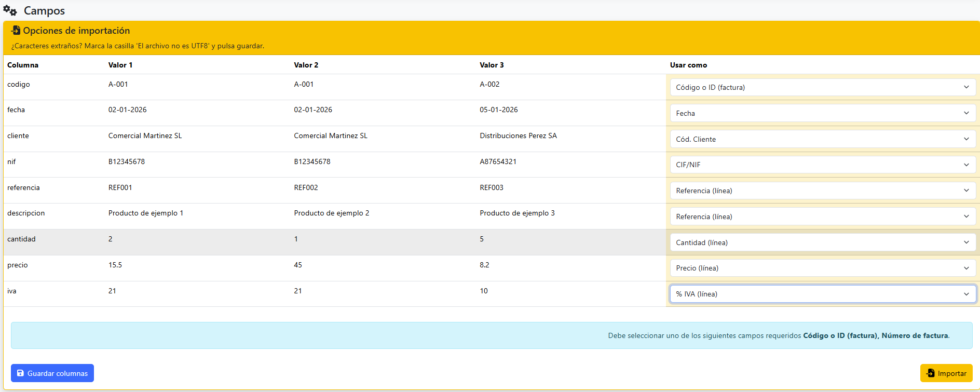Open the dropdown for the descripcion row

(x=823, y=217)
